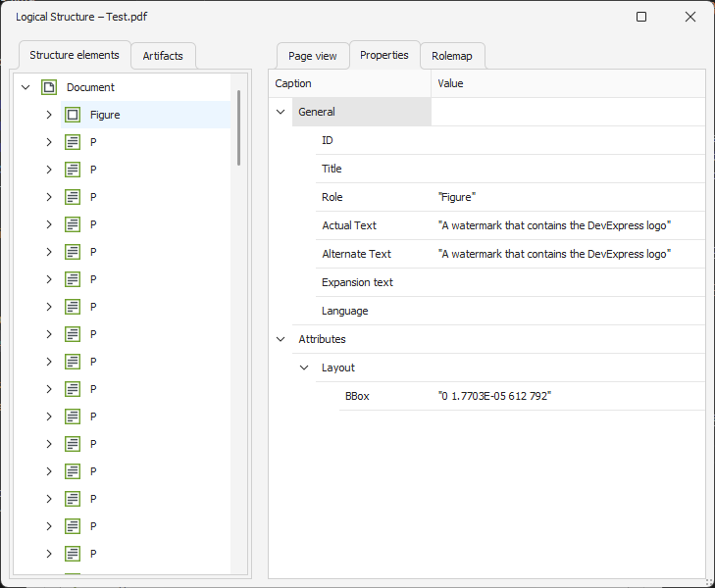This screenshot has width=715, height=588.
Task: Click the Document node icon in tree
Action: [x=49, y=87]
